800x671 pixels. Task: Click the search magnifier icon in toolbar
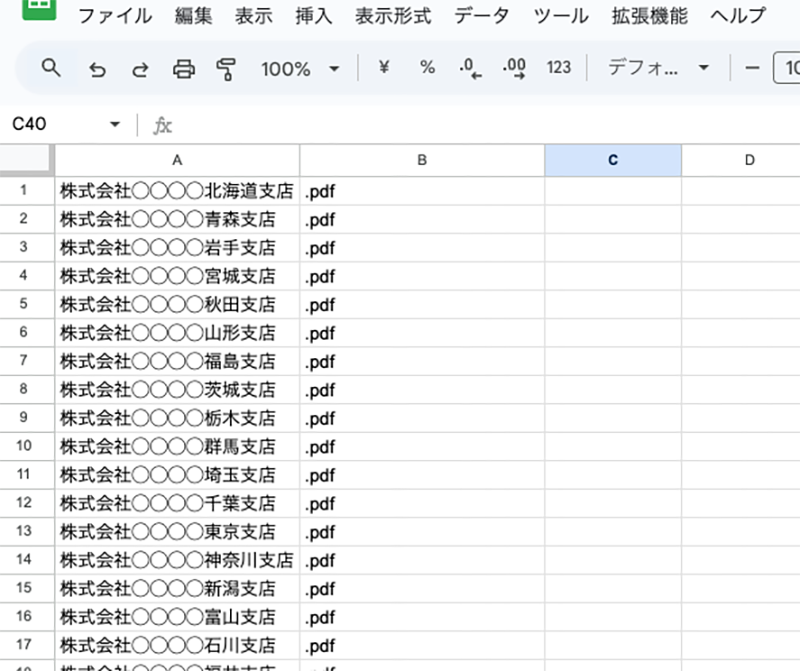[x=51, y=68]
